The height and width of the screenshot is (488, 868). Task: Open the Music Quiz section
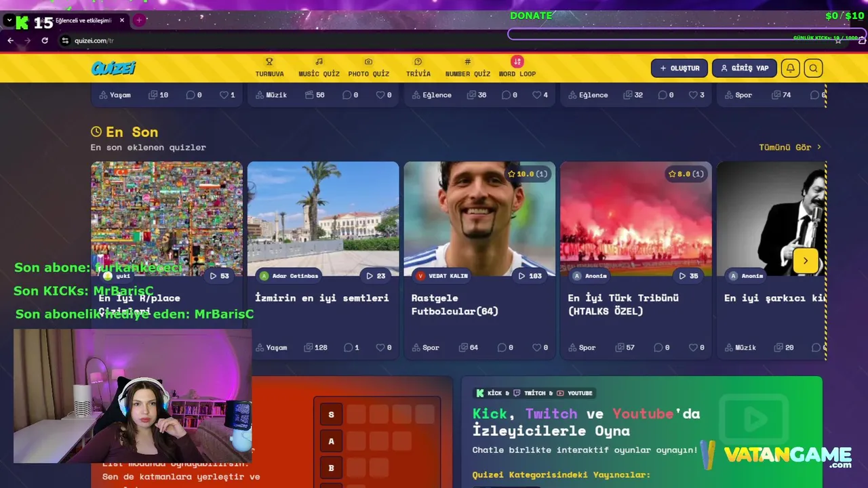(x=319, y=68)
